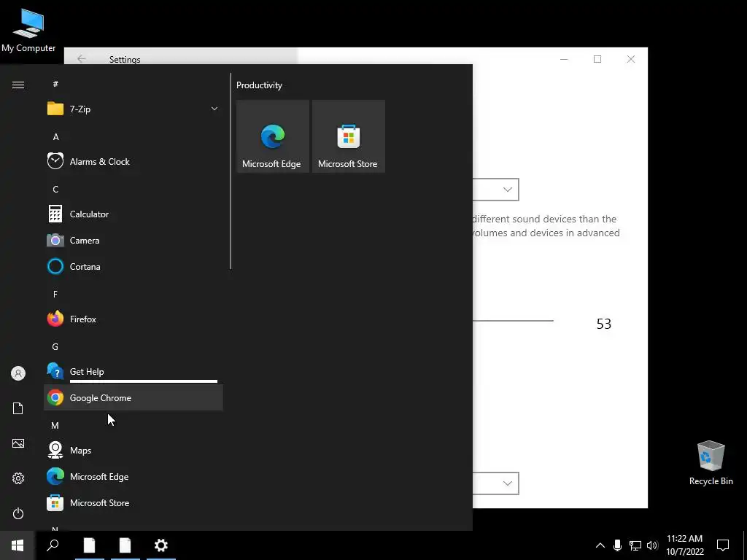Click the app list scrollbar
747x560 pixels.
(x=231, y=171)
